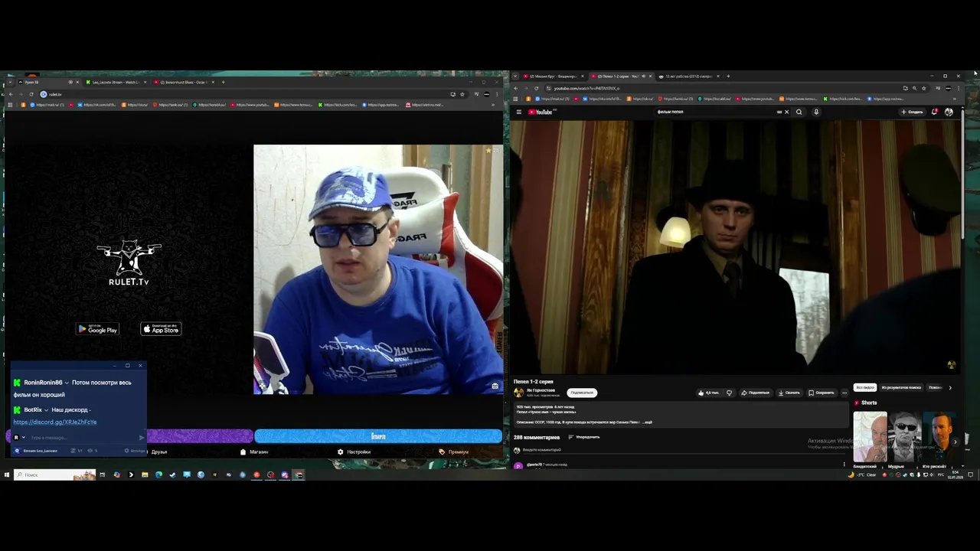Screen dimensions: 980x551
Task: Open "Упорядочить" comments sort dropdown
Action: coord(584,437)
